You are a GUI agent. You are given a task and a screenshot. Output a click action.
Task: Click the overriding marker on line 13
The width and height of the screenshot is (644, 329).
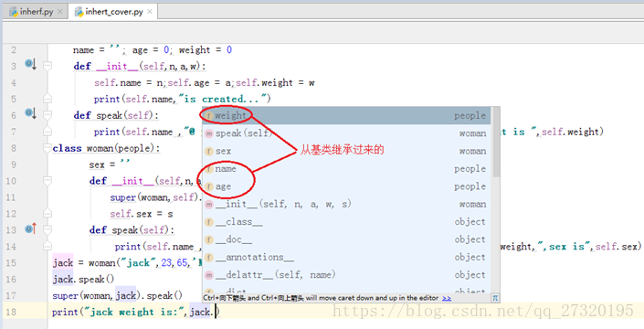click(x=31, y=228)
